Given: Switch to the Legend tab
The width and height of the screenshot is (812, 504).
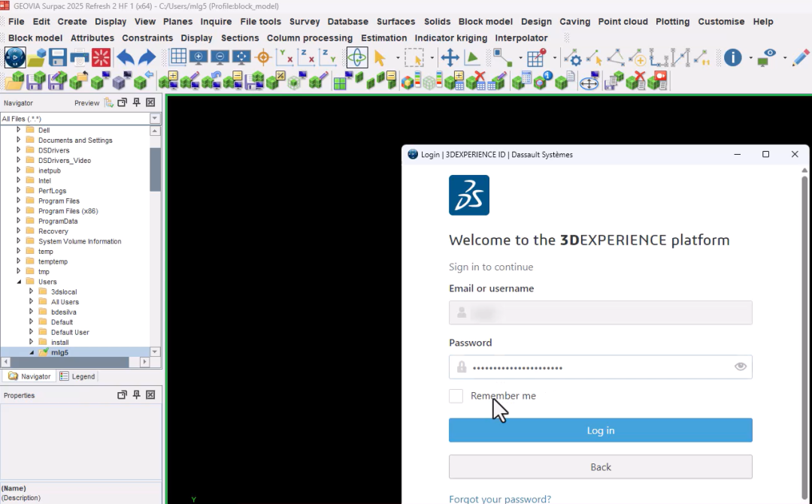Looking at the screenshot, I should 77,376.
